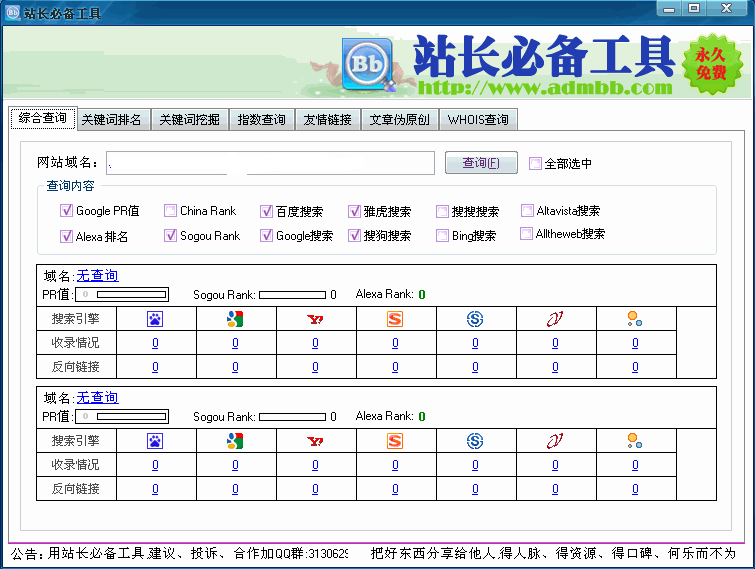The width and height of the screenshot is (755, 569).
Task: Click Sogou 收录情况 value in first table
Action: [395, 343]
